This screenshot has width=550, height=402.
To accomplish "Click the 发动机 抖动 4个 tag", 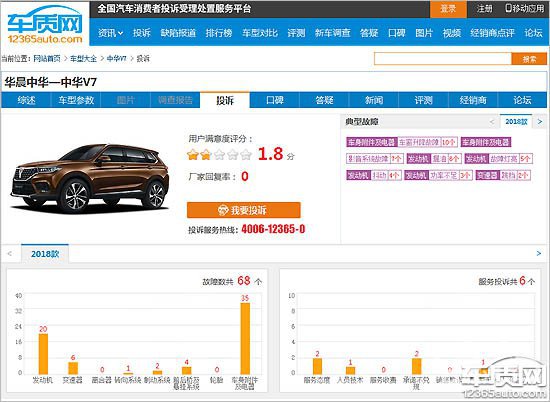I will click(x=374, y=175).
